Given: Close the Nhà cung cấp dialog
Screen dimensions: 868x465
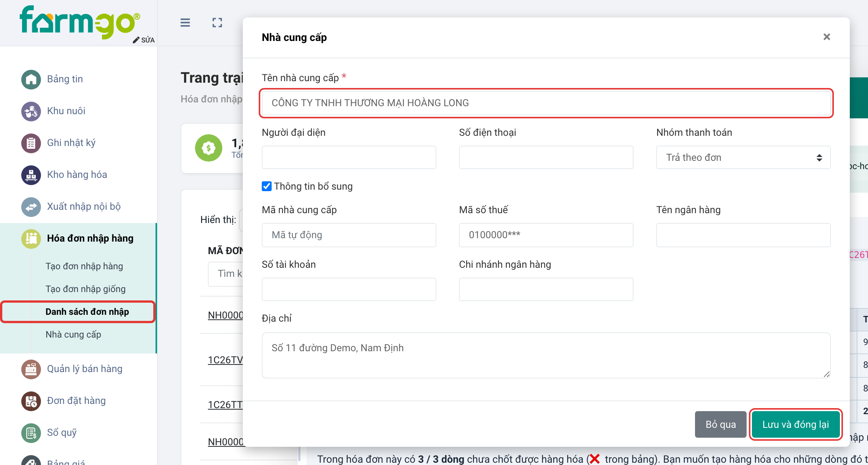Looking at the screenshot, I should (827, 37).
